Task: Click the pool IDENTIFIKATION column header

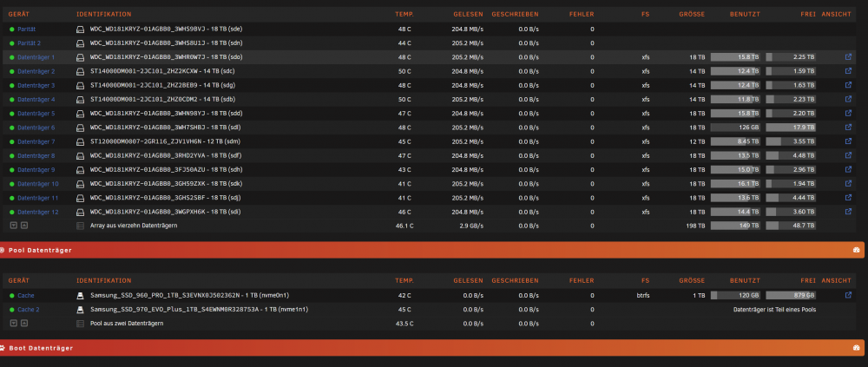Action: click(x=104, y=280)
